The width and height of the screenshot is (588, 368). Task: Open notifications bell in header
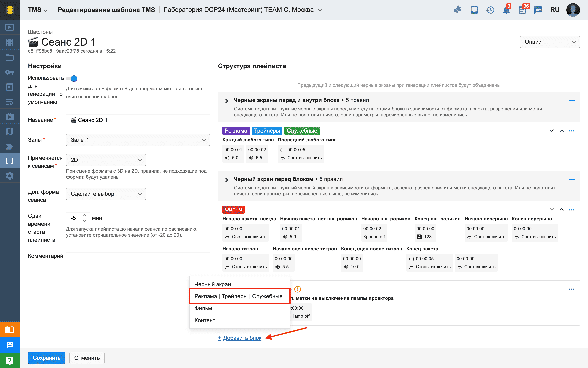506,10
